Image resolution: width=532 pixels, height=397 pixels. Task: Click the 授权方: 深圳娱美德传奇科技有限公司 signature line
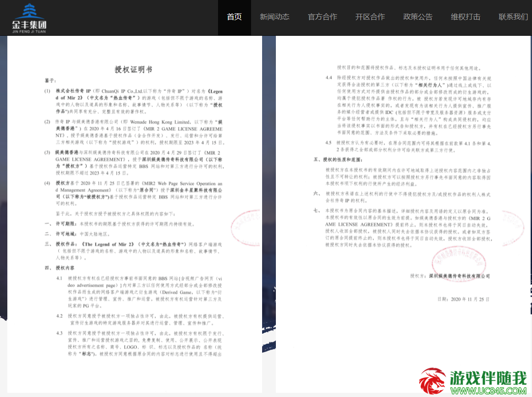tap(450, 276)
